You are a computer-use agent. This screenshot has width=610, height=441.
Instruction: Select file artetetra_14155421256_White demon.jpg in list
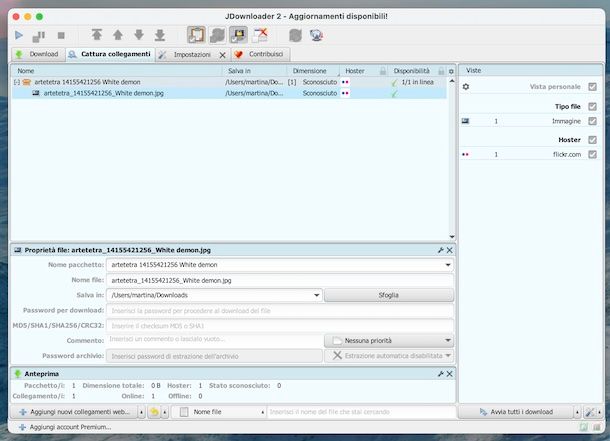[x=229, y=93]
